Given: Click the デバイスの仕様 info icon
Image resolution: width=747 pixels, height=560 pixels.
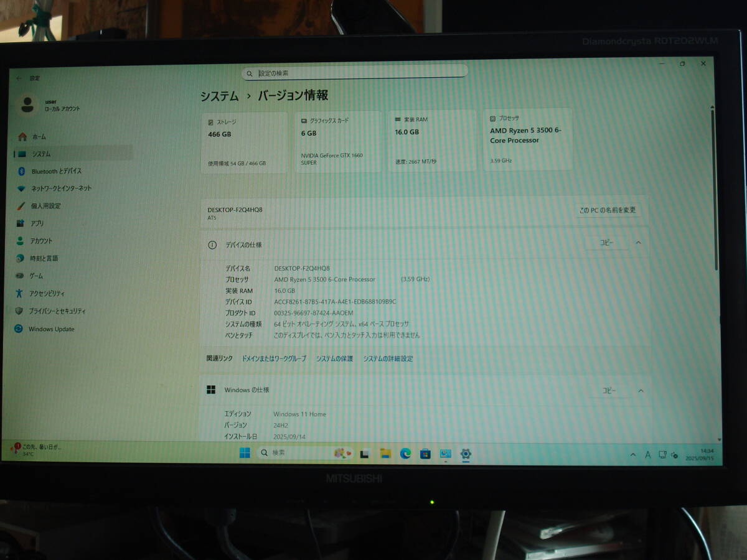Looking at the screenshot, I should coord(212,245).
